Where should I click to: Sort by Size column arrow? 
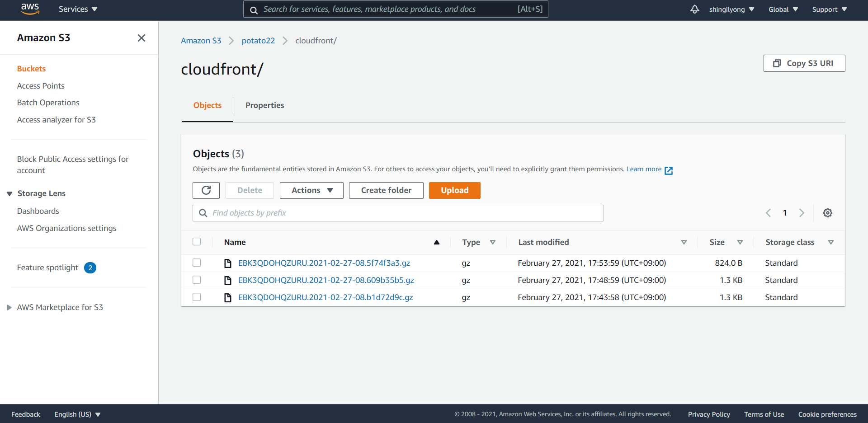coord(740,242)
